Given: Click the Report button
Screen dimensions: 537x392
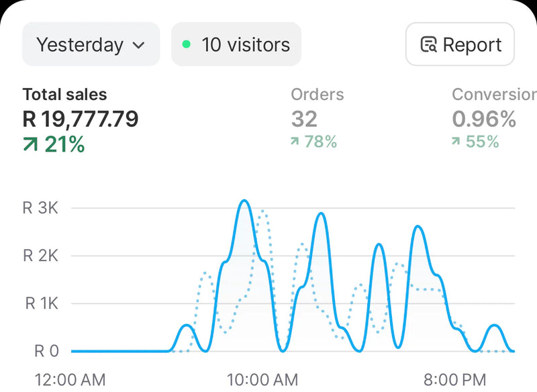Looking at the screenshot, I should pos(460,45).
